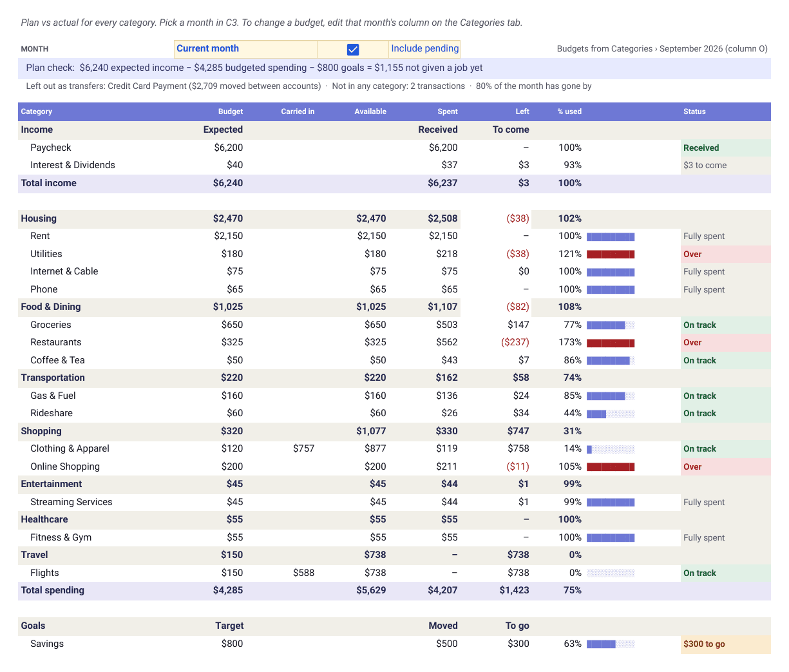Screen dimensions: 789x672
Task: Click the Transportation group header
Action: point(53,378)
